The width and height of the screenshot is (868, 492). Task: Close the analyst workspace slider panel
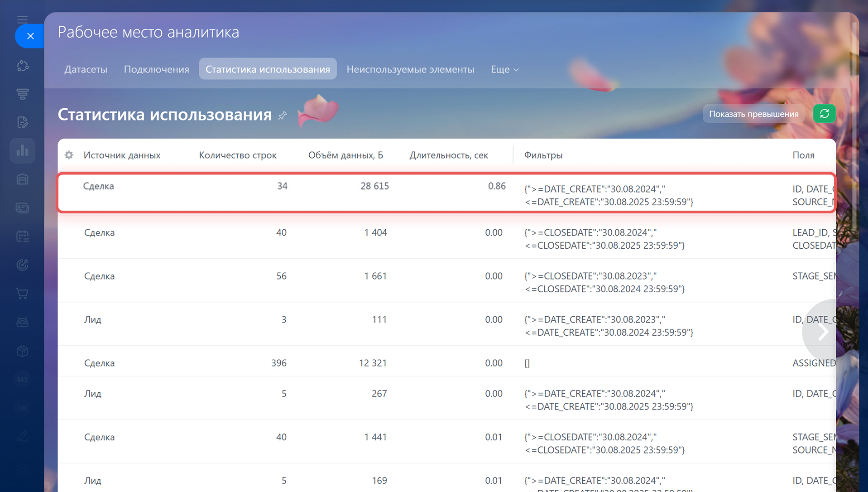(x=30, y=36)
